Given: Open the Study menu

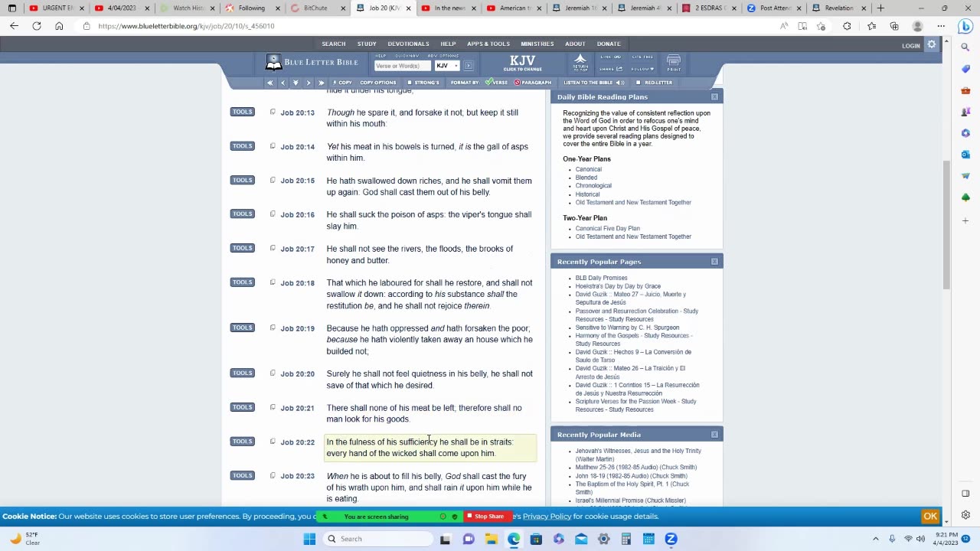Looking at the screenshot, I should click(x=367, y=44).
